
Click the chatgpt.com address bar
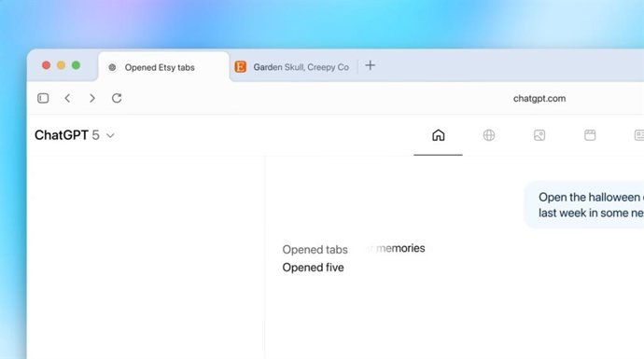539,99
